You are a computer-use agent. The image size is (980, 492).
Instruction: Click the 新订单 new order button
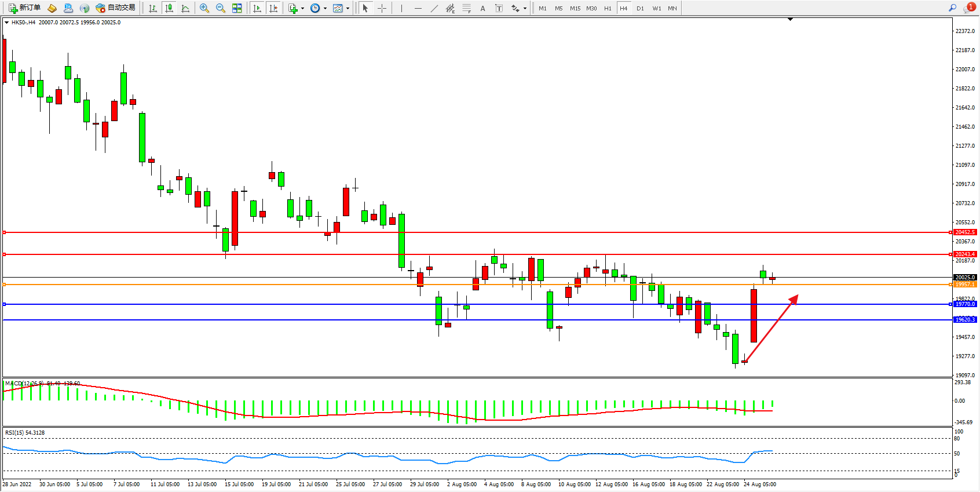point(24,8)
